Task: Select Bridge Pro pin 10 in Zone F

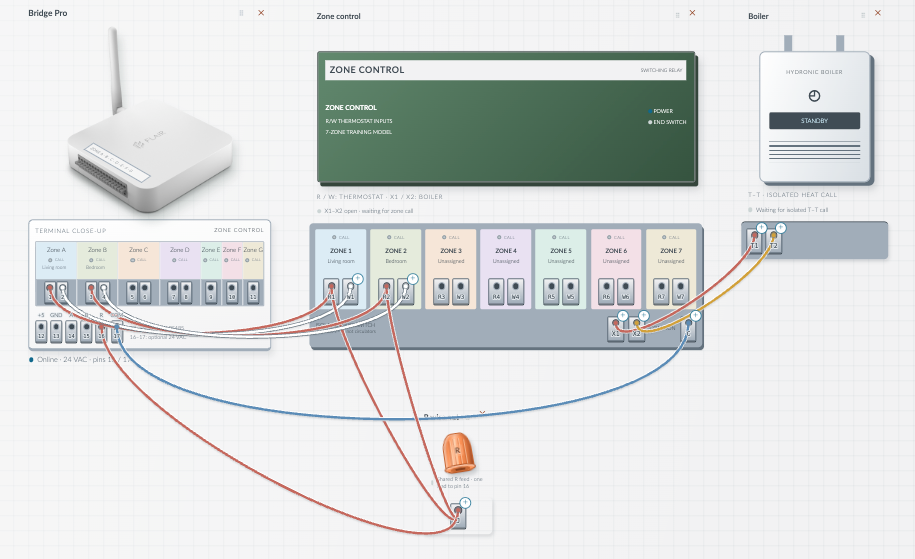Action: pyautogui.click(x=232, y=292)
